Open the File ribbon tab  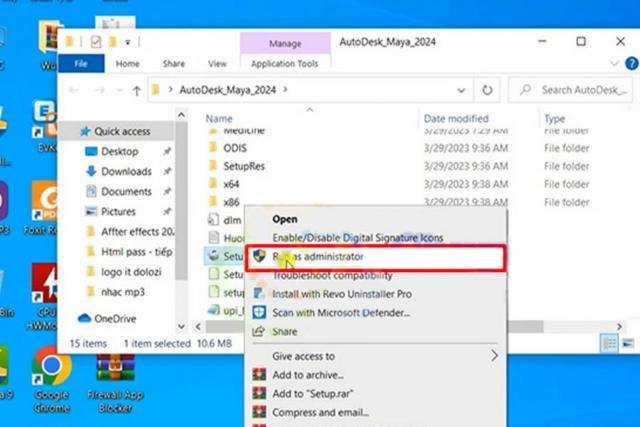click(81, 63)
